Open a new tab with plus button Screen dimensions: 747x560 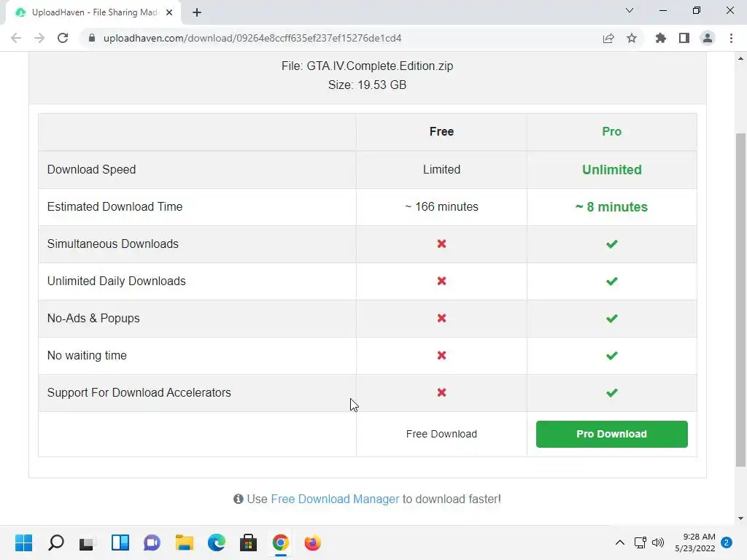click(x=197, y=12)
